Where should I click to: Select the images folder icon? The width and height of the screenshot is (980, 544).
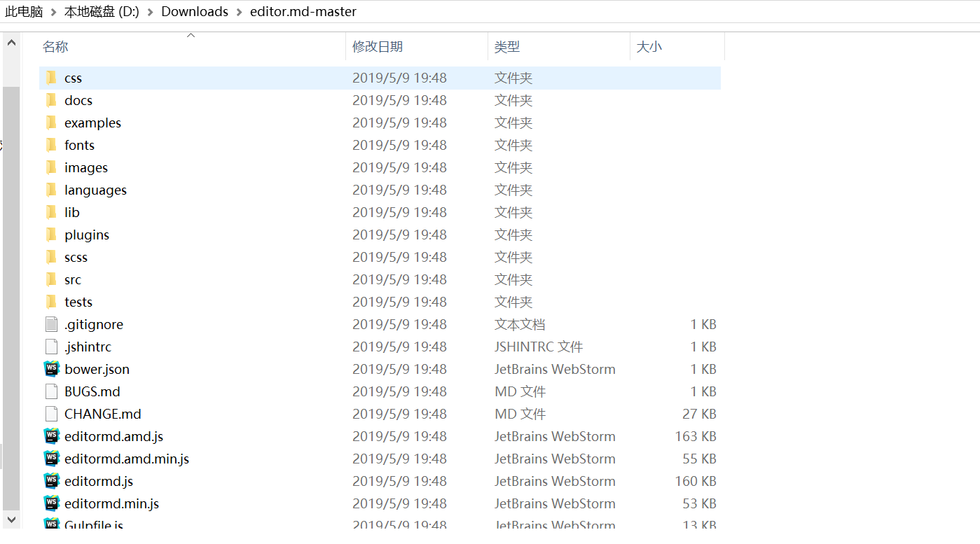click(x=51, y=167)
